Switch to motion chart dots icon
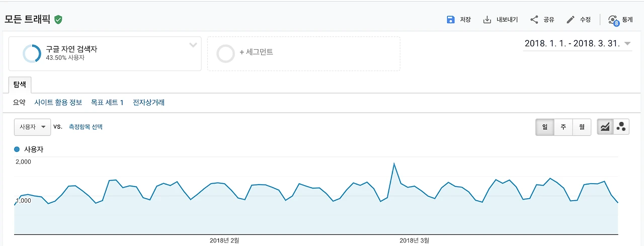The height and width of the screenshot is (246, 644). click(621, 127)
